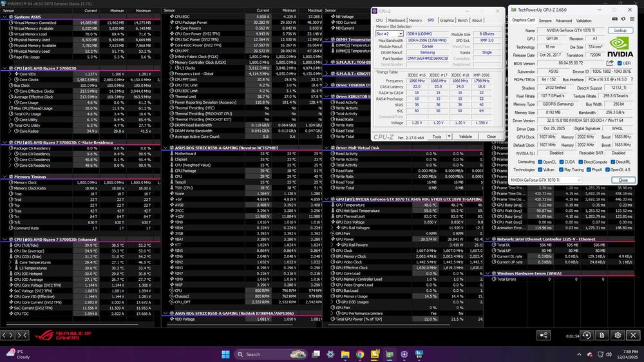Screen dimensions: 644x362
Task: Open Settings gear on the taskbar
Action: (330, 354)
